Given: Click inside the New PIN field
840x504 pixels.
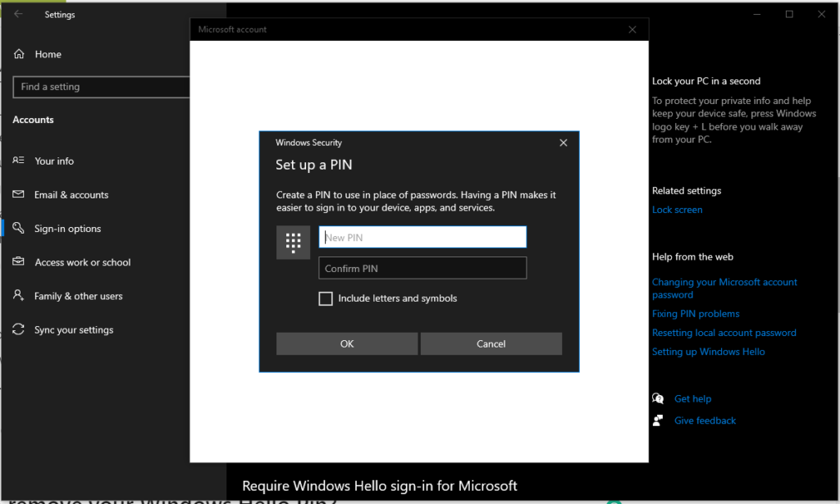Looking at the screenshot, I should [x=422, y=237].
